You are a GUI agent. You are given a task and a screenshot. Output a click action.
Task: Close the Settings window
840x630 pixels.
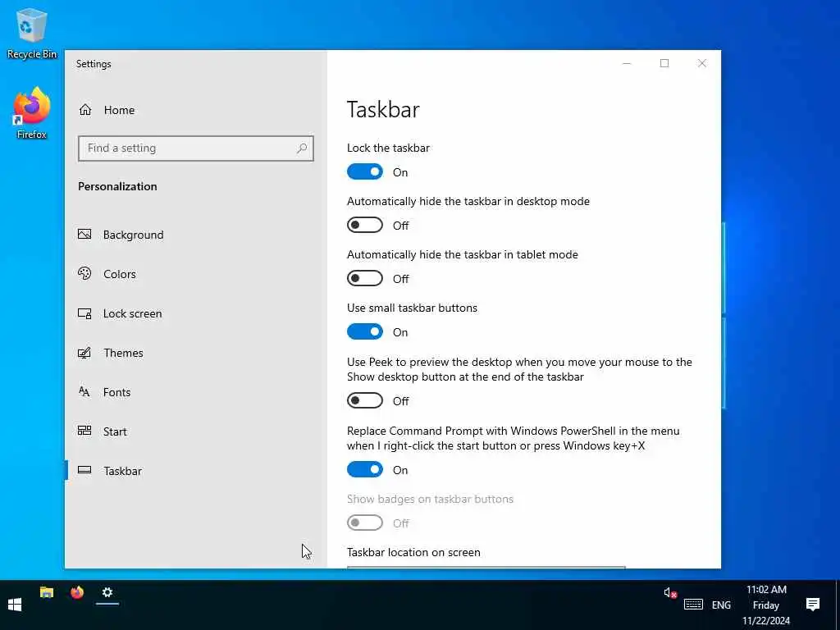[x=702, y=63]
